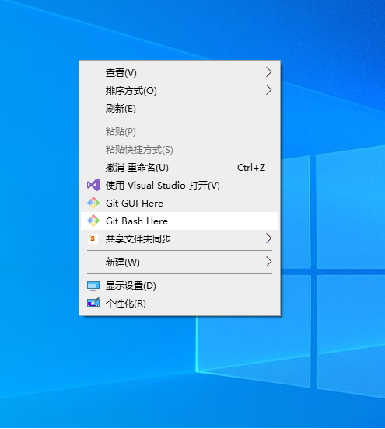Select the 粘贴快捷方式(S) entry
This screenshot has height=429, width=385.
click(x=180, y=150)
